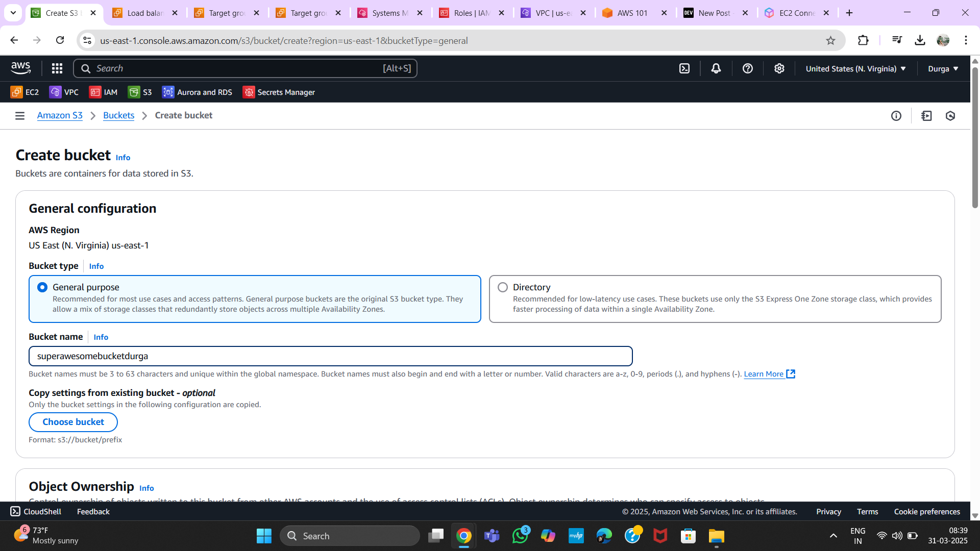980x551 pixels.
Task: Open WhatsApp from the taskbar
Action: point(520,536)
